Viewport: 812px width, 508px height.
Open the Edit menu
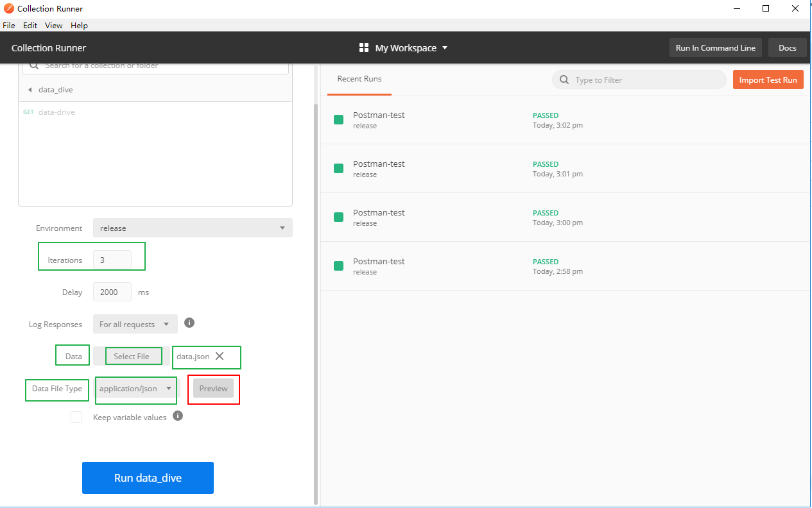[30, 26]
